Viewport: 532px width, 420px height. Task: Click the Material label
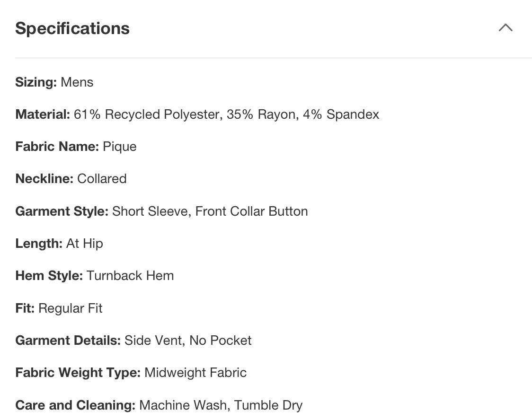43,114
